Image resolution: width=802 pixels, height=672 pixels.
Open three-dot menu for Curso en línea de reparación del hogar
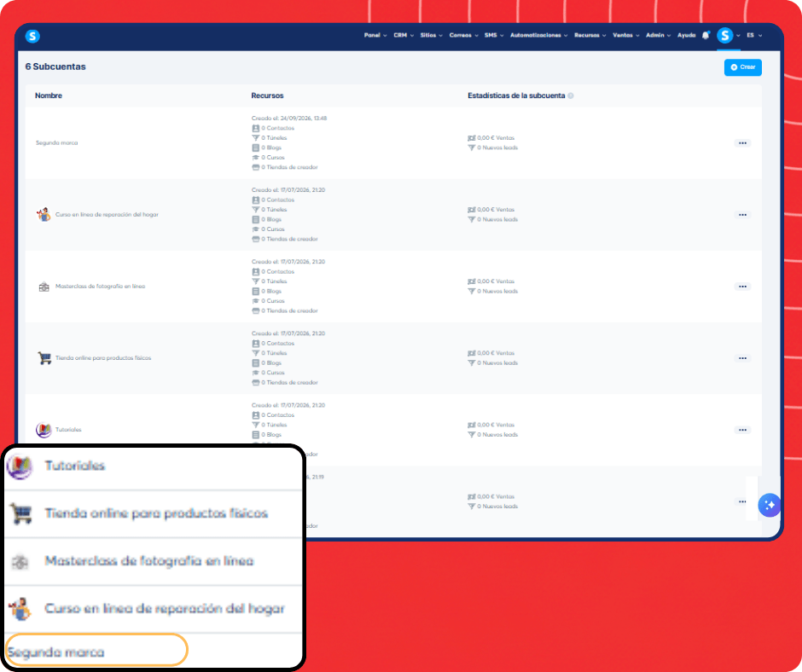pyautogui.click(x=742, y=215)
